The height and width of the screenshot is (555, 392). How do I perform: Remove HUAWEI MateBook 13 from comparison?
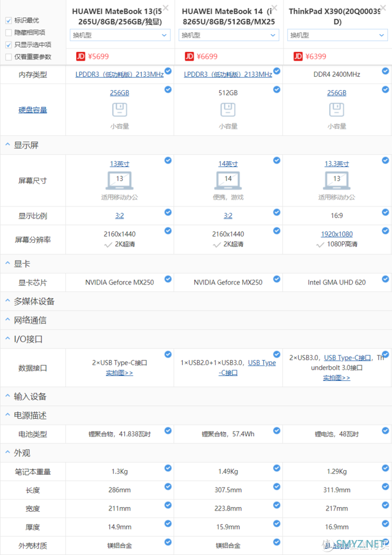165,7
